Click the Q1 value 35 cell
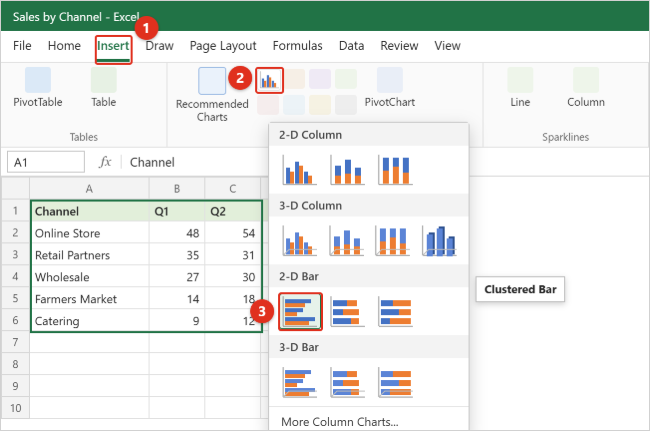The image size is (650, 431). (177, 255)
